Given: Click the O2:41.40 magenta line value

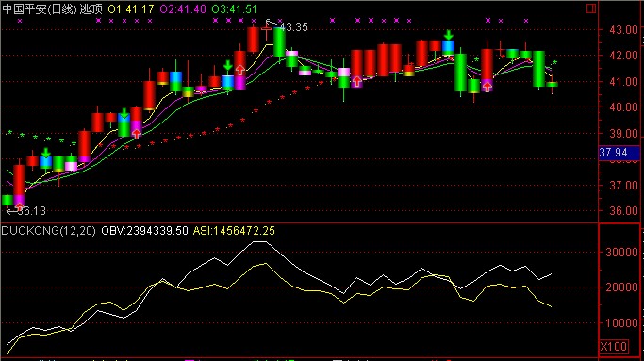Looking at the screenshot, I should [183, 9].
